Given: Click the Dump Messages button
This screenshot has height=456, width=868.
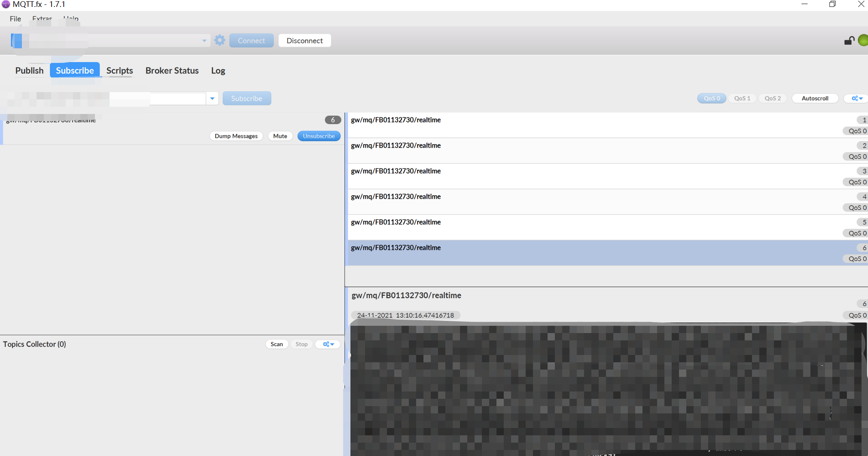Looking at the screenshot, I should point(236,136).
